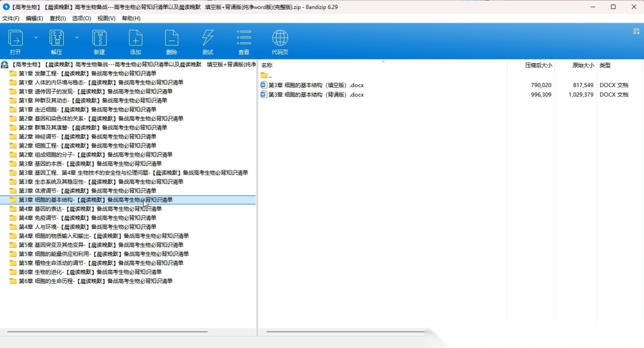The image size is (644, 348).
Task: Click the 添加 (Add files) toolbar icon
Action: 135,39
